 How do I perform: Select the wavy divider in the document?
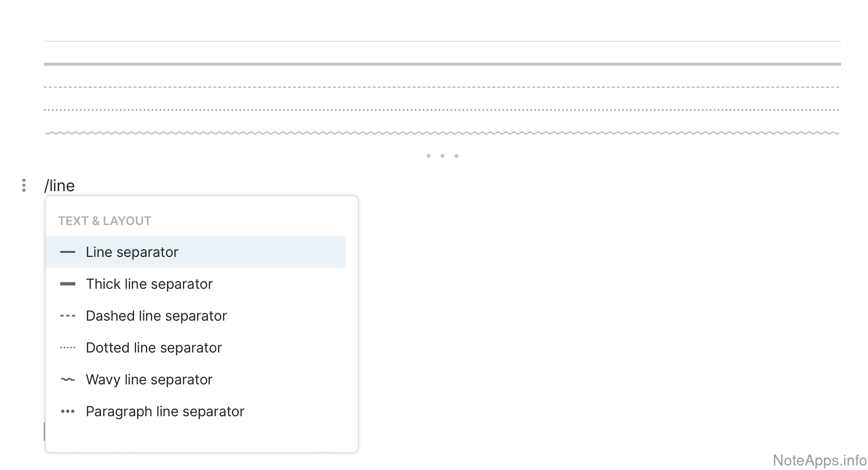click(442, 133)
